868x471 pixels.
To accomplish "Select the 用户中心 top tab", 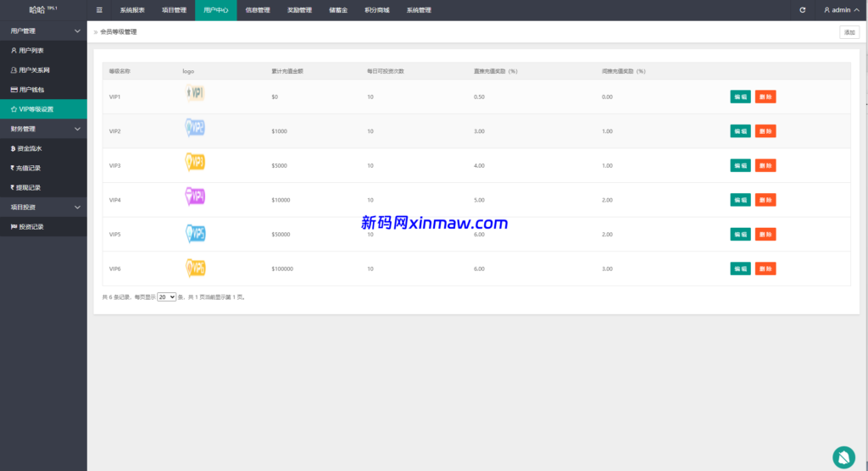I will tap(216, 10).
